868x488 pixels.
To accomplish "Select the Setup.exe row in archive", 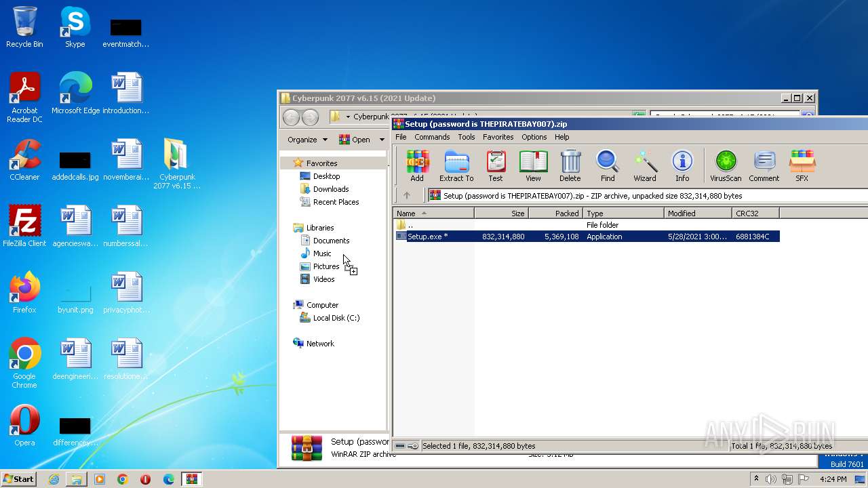I will pyautogui.click(x=587, y=237).
